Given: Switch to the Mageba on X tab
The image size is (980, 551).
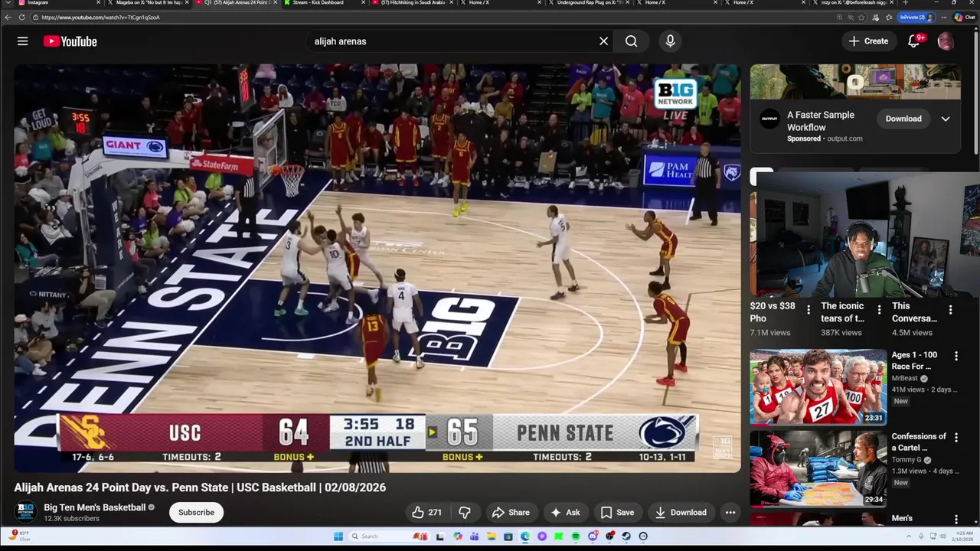Looking at the screenshot, I should coord(148,3).
